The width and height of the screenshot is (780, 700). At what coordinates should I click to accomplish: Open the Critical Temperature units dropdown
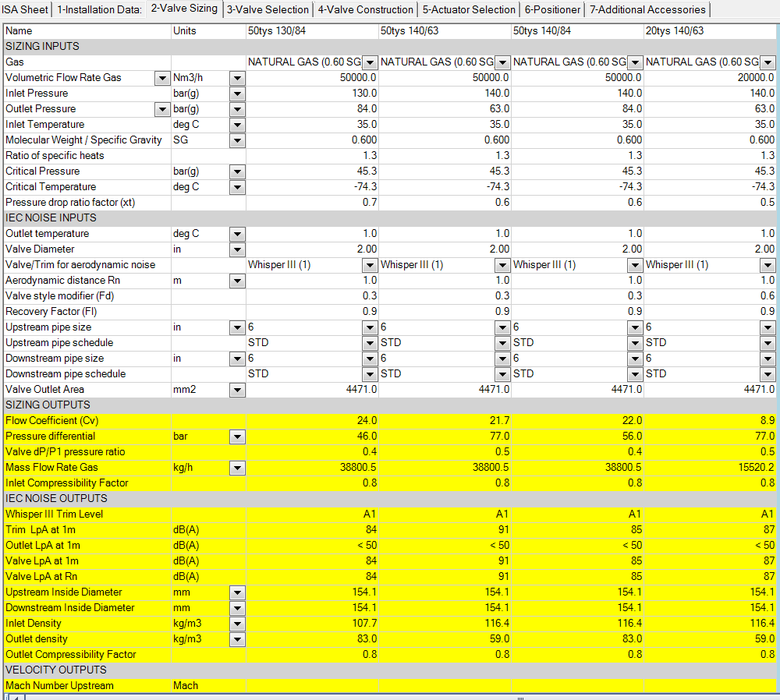pos(237,187)
